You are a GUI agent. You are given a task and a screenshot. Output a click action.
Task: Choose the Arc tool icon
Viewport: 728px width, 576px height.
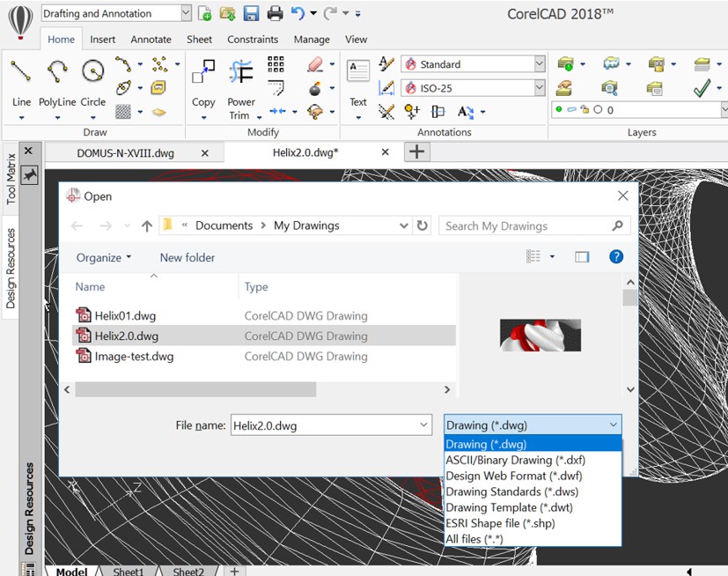coord(123,63)
